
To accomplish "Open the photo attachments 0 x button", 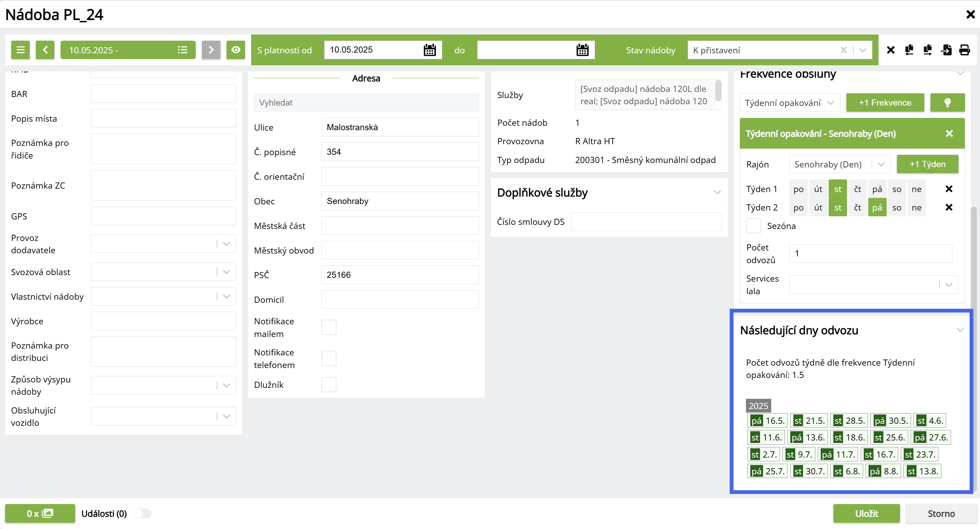I will click(x=40, y=513).
